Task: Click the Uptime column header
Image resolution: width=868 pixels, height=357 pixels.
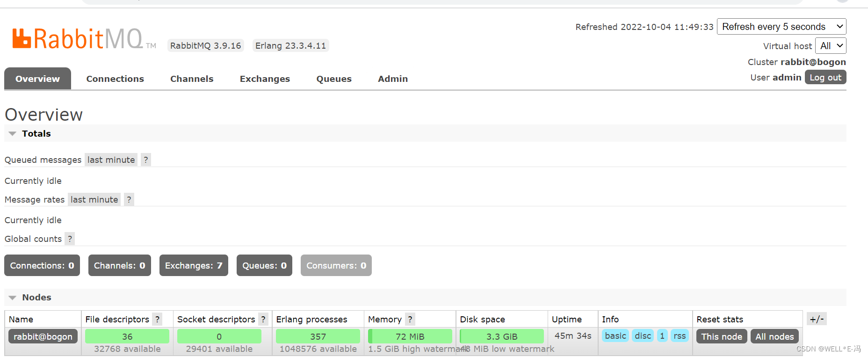Action: pos(566,320)
